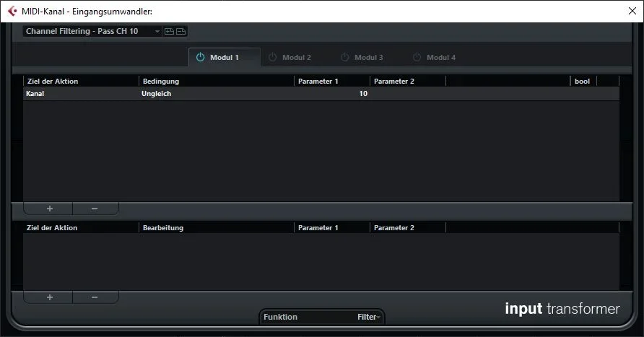The width and height of the screenshot is (644, 337).
Task: Activate Modul 4 power button
Action: (x=417, y=57)
